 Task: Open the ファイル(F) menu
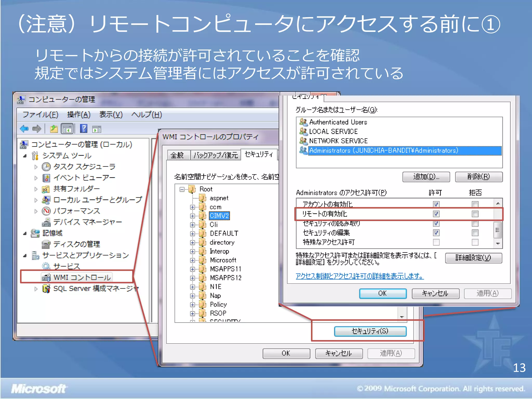pyautogui.click(x=40, y=114)
